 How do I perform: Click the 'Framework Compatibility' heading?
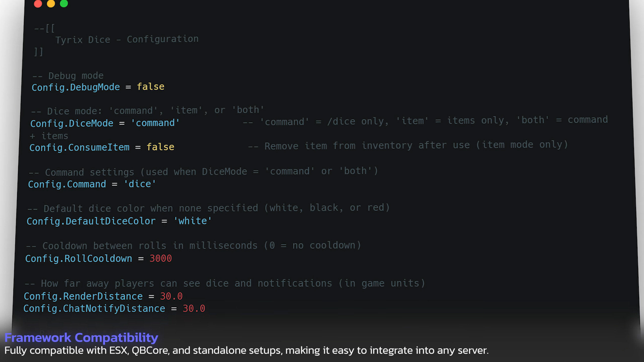pyautogui.click(x=81, y=338)
